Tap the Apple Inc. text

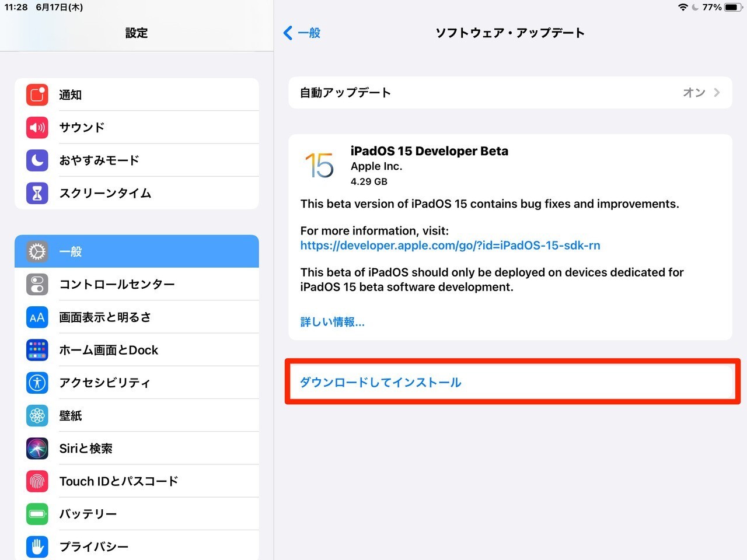click(x=376, y=166)
